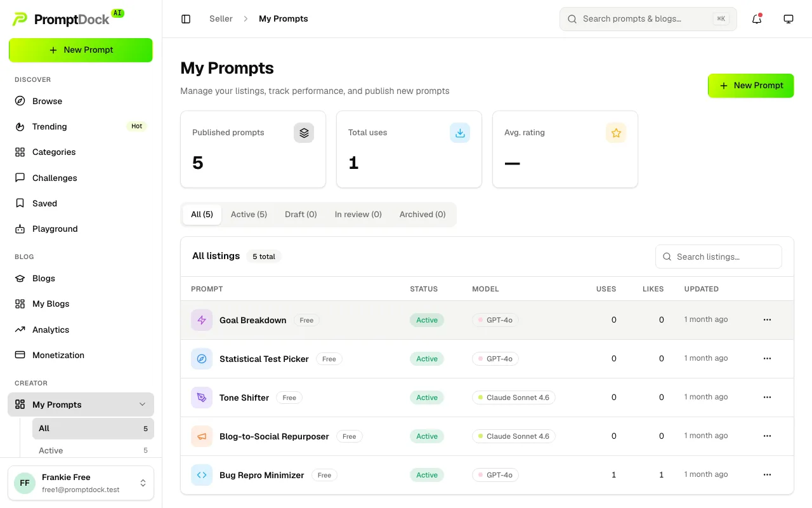
Task: Switch to the Archived (0) tab
Action: click(422, 215)
